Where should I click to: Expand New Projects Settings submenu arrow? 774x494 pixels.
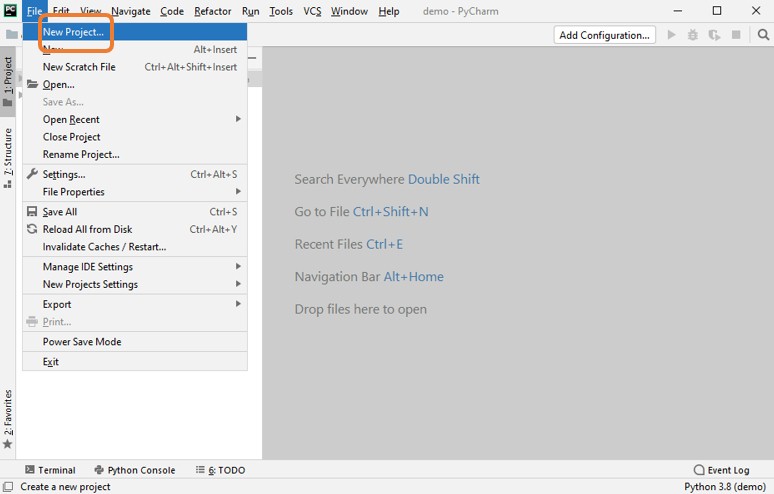coord(238,284)
